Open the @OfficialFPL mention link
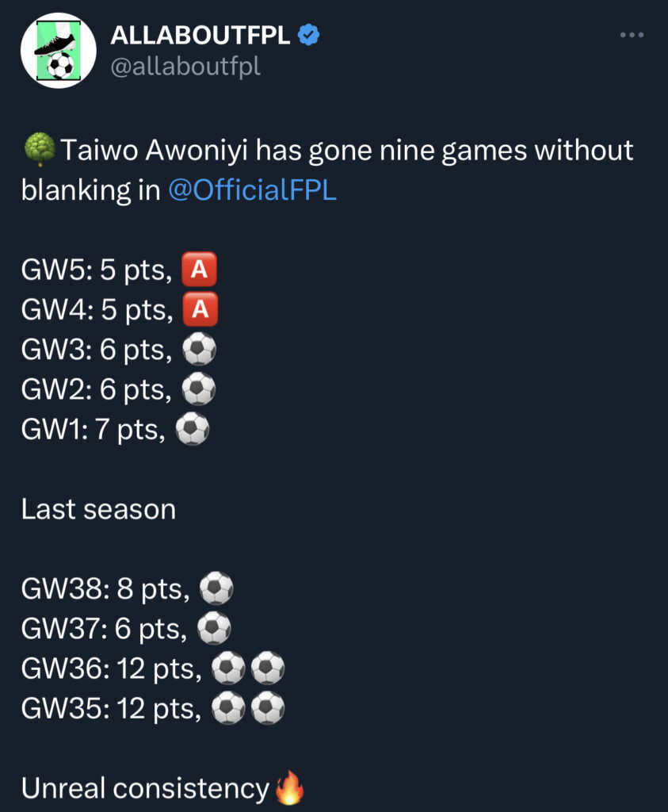The width and height of the screenshot is (668, 812). [253, 191]
